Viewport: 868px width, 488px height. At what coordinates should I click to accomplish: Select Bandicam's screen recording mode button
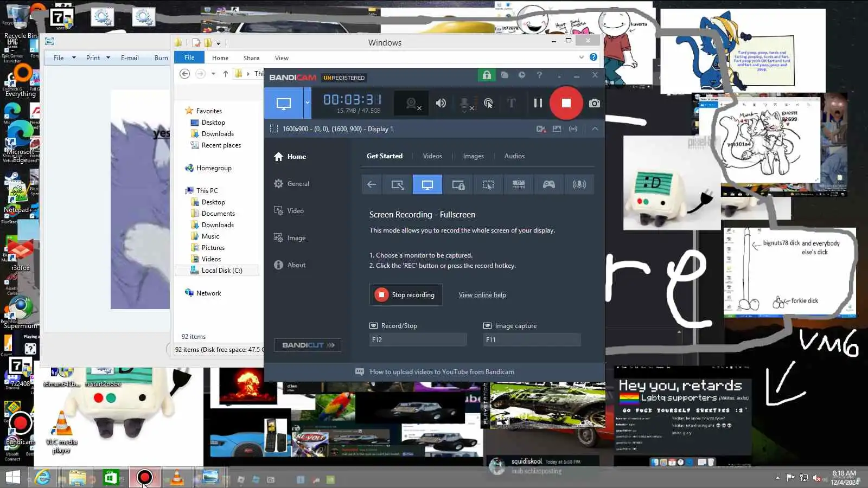pyautogui.click(x=284, y=103)
